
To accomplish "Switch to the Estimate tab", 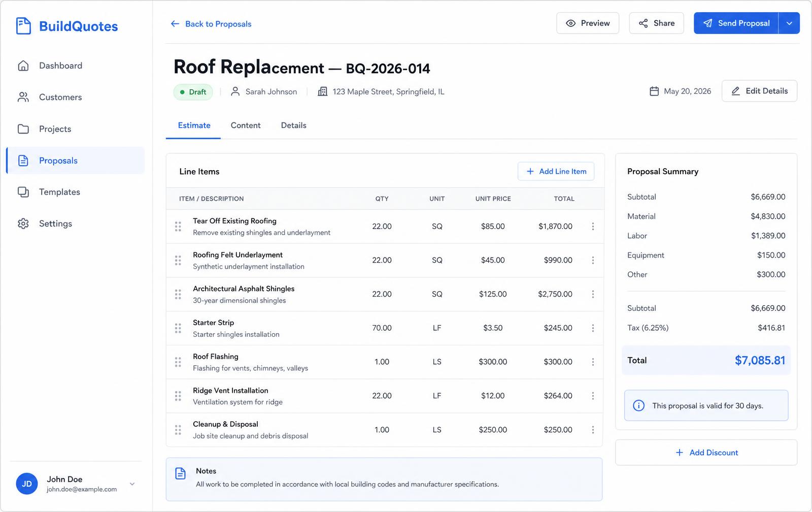I will [x=194, y=125].
